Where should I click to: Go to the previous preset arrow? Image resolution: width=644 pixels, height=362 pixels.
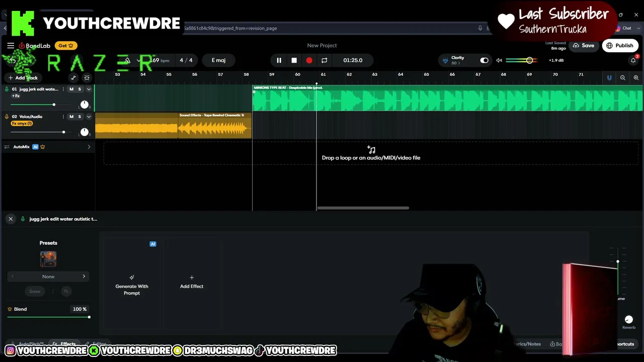pyautogui.click(x=13, y=277)
